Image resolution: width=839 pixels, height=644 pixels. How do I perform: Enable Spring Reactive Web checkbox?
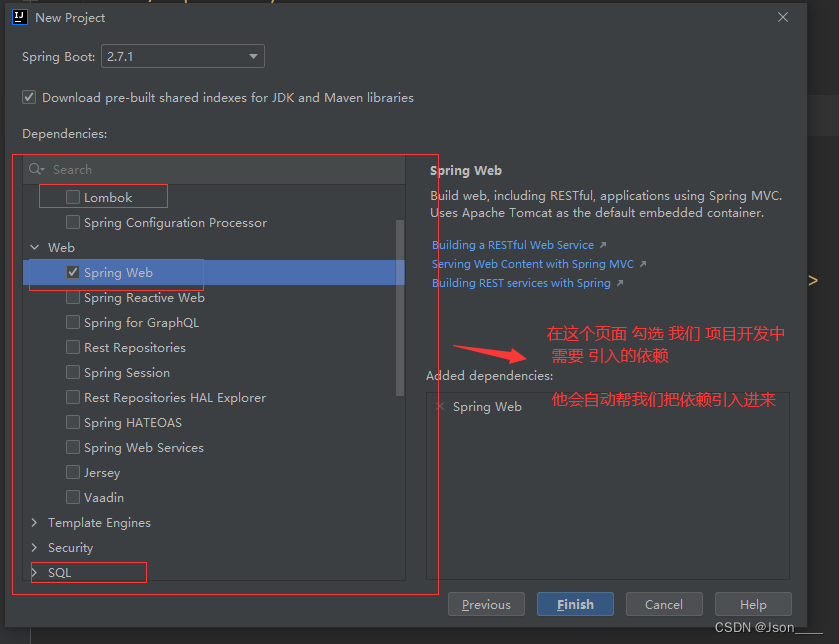[x=72, y=297]
